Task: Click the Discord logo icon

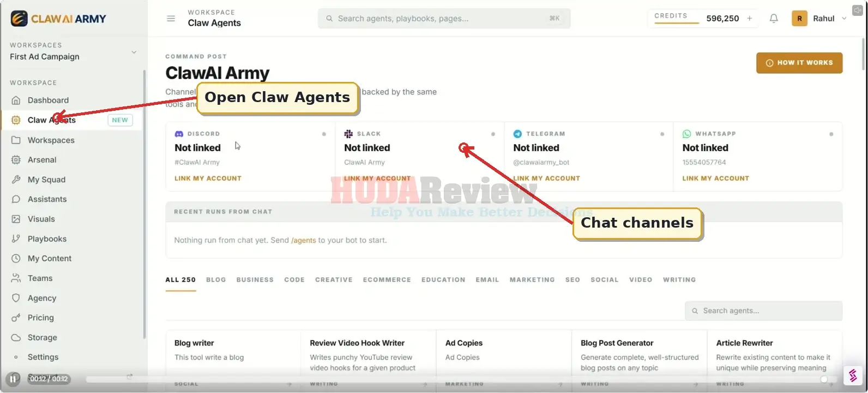Action: pos(179,134)
